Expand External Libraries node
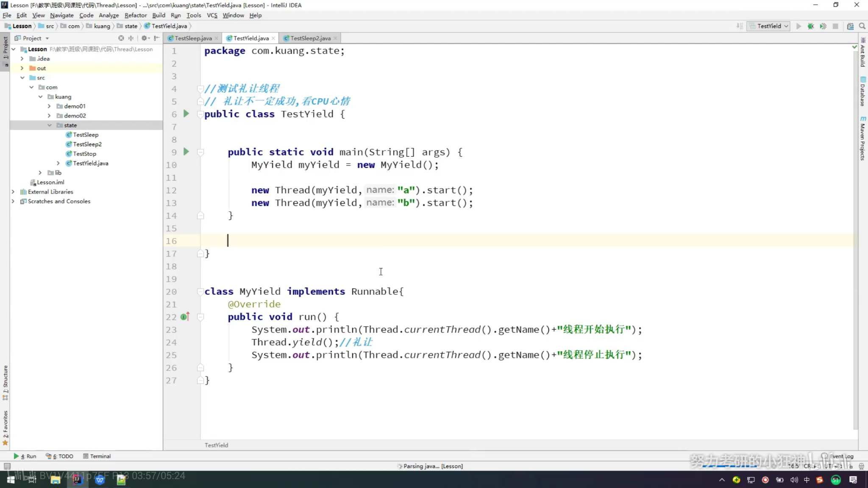Screen dimensions: 868x488 [x=13, y=192]
